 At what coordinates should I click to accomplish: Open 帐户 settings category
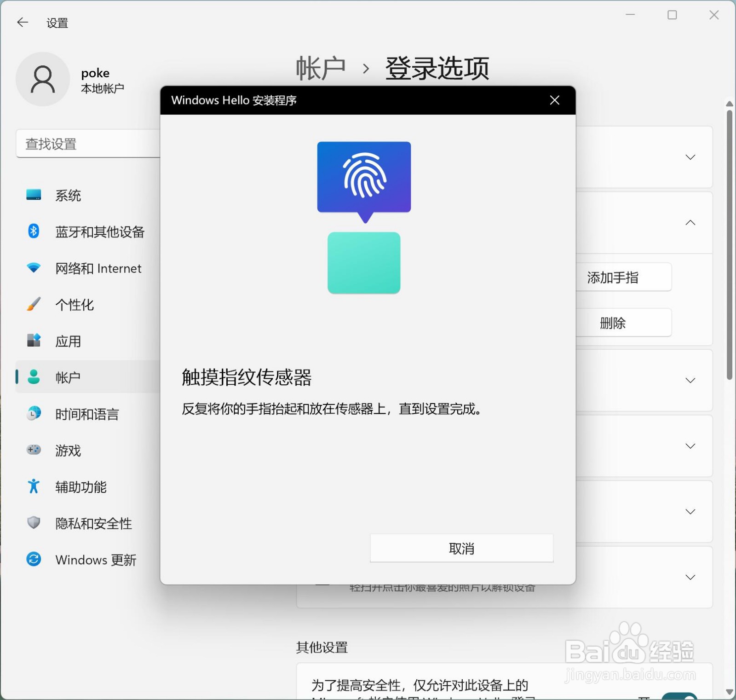click(87, 377)
